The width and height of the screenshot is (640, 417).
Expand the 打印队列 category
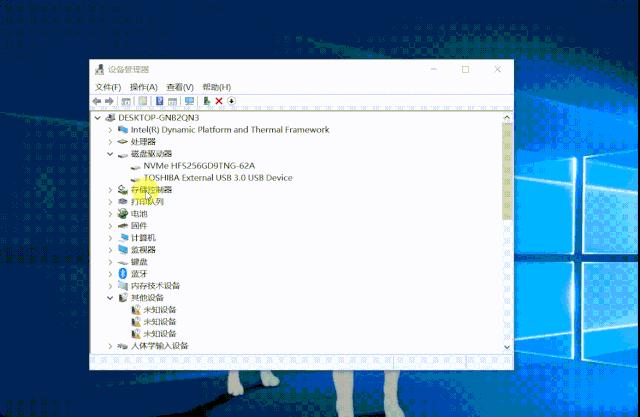(x=110, y=202)
